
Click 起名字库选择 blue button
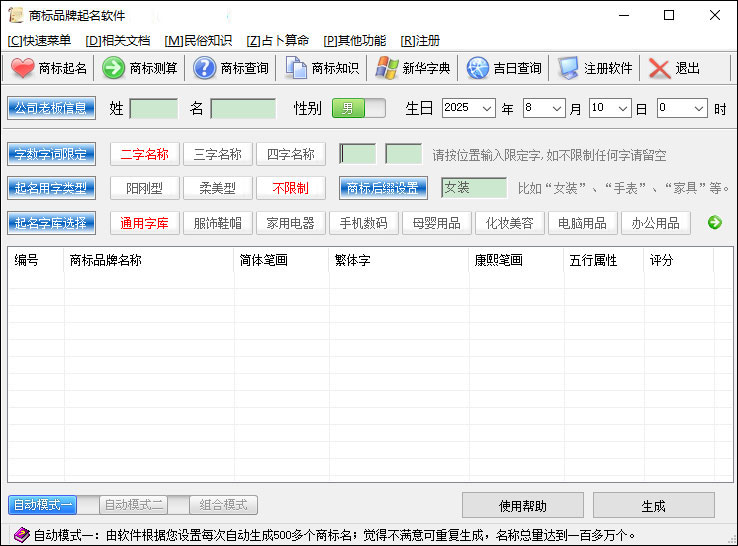coord(51,223)
